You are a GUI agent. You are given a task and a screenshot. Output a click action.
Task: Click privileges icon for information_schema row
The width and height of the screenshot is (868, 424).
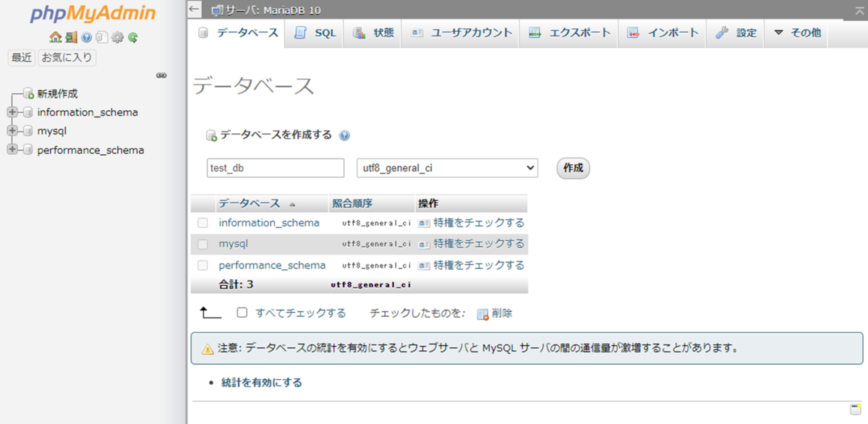(425, 223)
